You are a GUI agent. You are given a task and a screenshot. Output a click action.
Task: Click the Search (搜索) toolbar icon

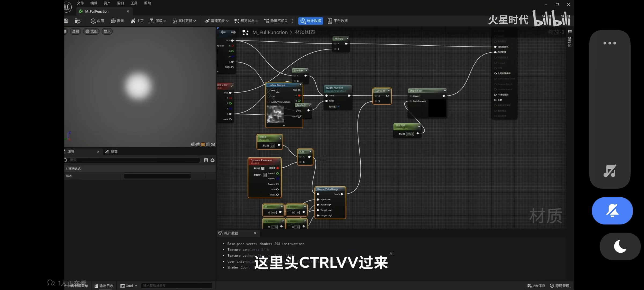113,21
